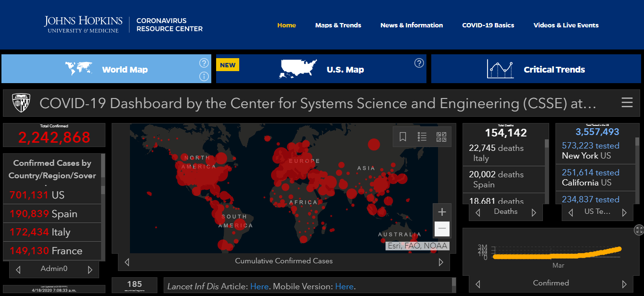Screen dimensions: 644x296
Task: Show previous panel before Deaths
Action: 478,212
